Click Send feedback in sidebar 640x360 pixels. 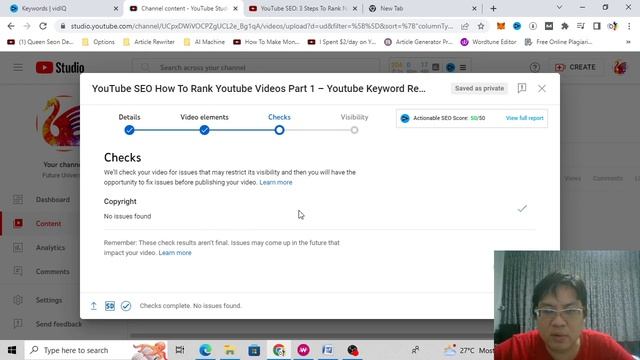41,324
